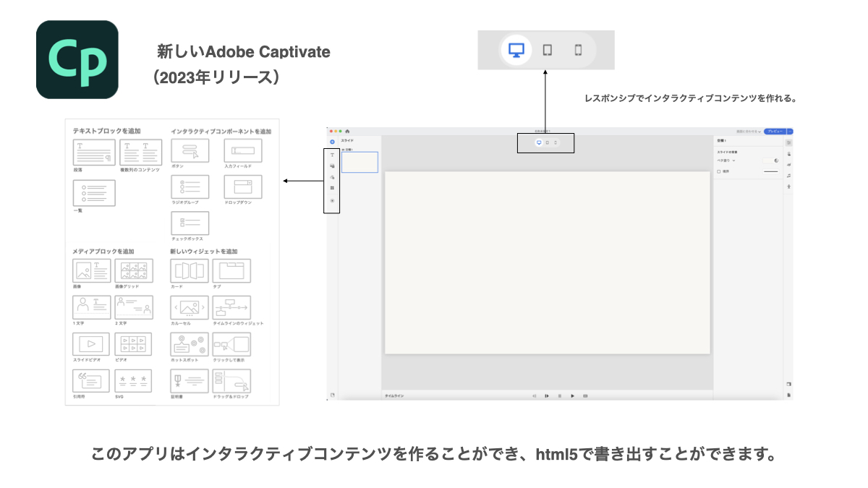Select the empty slide thumbnail

359,162
